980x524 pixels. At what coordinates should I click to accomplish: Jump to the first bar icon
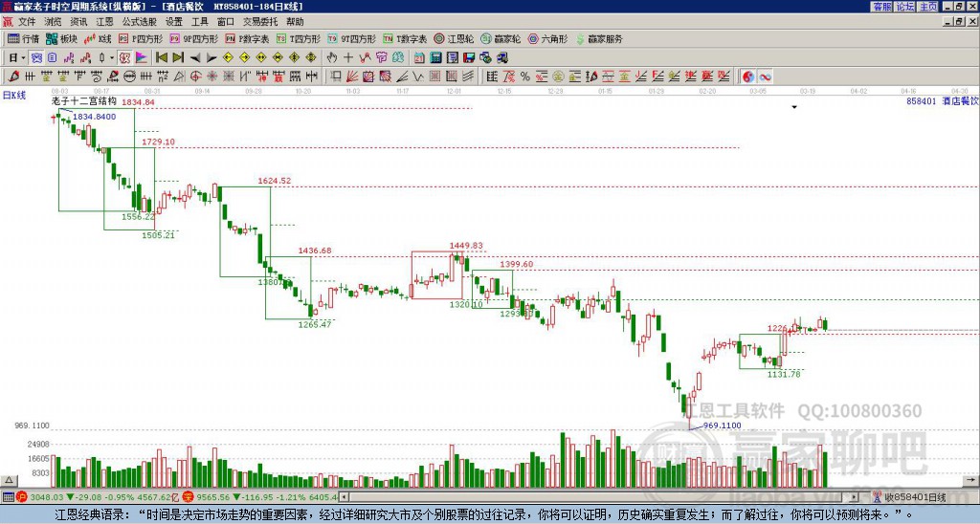[161, 58]
